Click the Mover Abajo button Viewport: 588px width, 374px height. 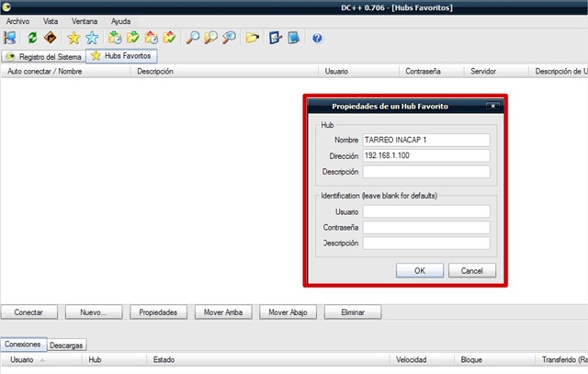(288, 312)
